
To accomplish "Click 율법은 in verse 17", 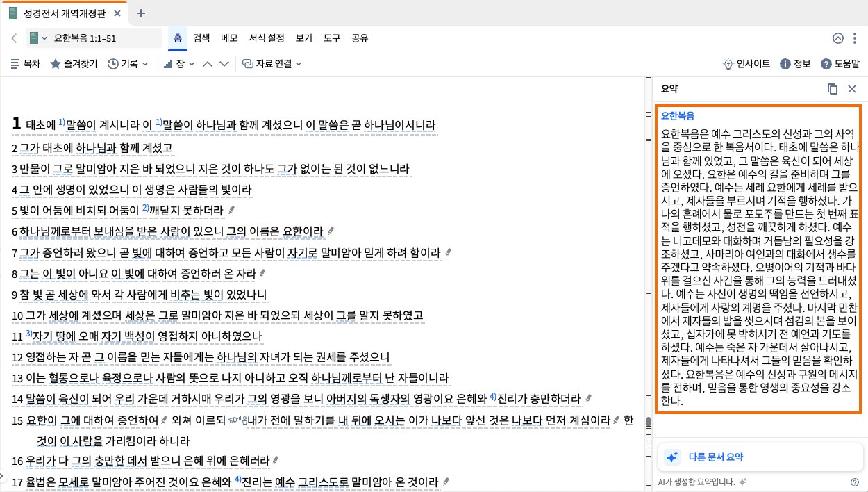I will coord(42,482).
